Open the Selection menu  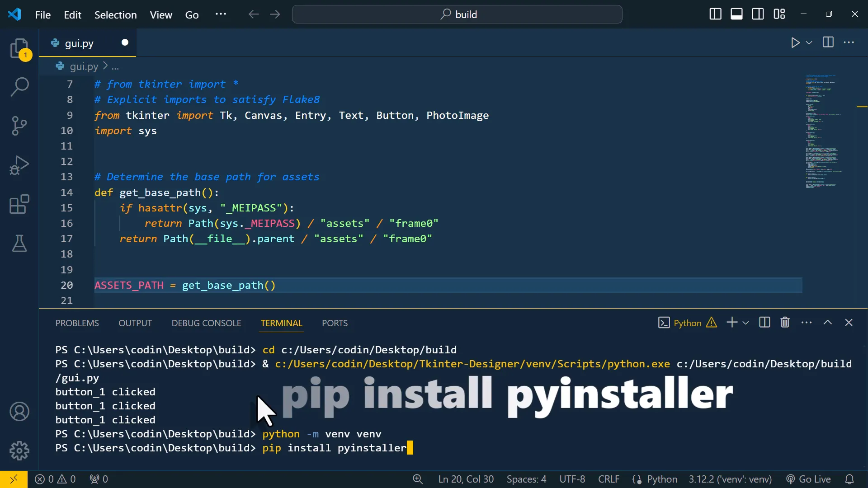pyautogui.click(x=116, y=14)
